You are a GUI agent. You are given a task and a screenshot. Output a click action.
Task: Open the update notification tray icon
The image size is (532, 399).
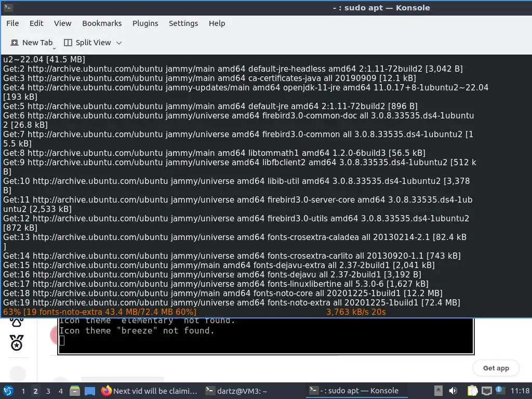[499, 391]
